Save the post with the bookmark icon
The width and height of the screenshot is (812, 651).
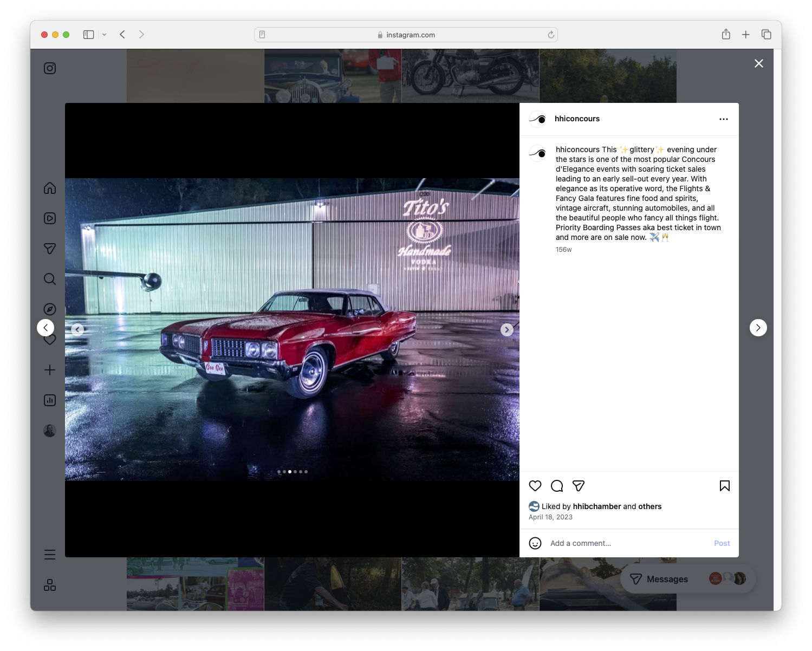(x=724, y=486)
